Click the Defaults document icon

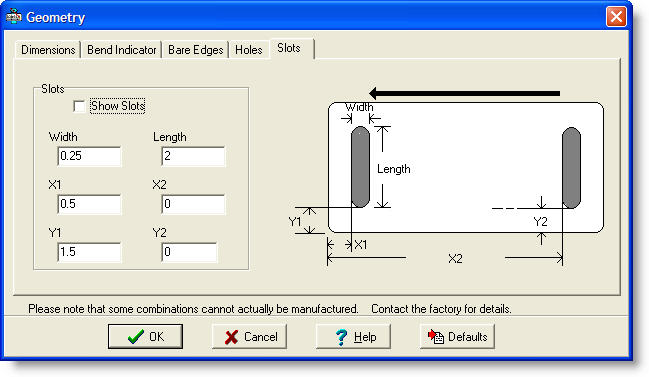pos(436,336)
